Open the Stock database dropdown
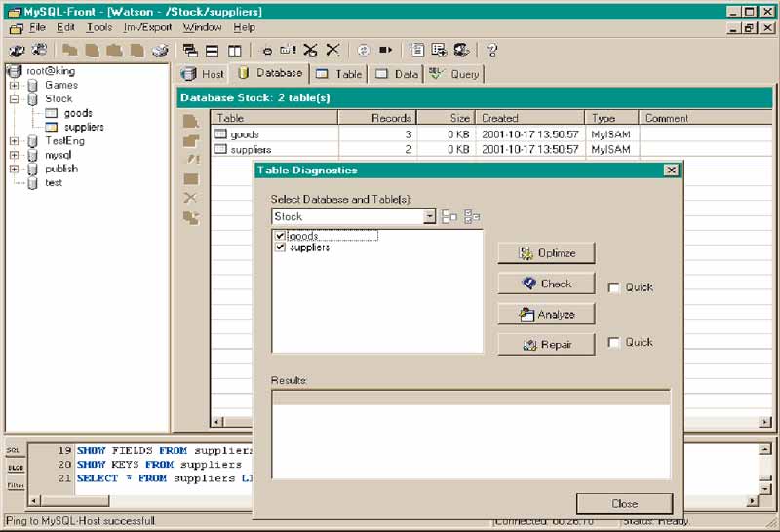The image size is (780, 532). point(429,216)
